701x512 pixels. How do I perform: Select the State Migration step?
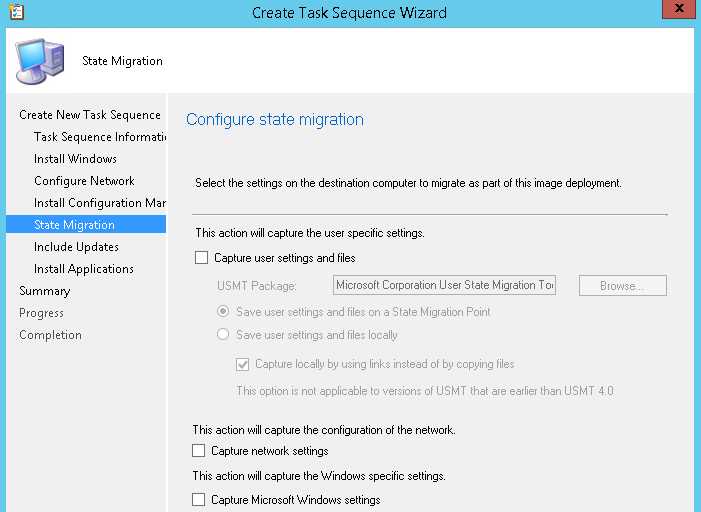[x=74, y=225]
